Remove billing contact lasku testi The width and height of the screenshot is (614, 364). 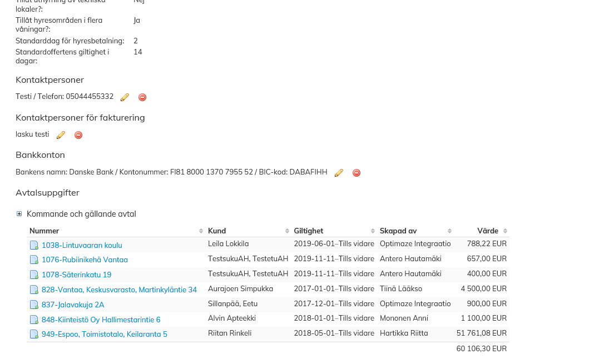[x=78, y=135]
